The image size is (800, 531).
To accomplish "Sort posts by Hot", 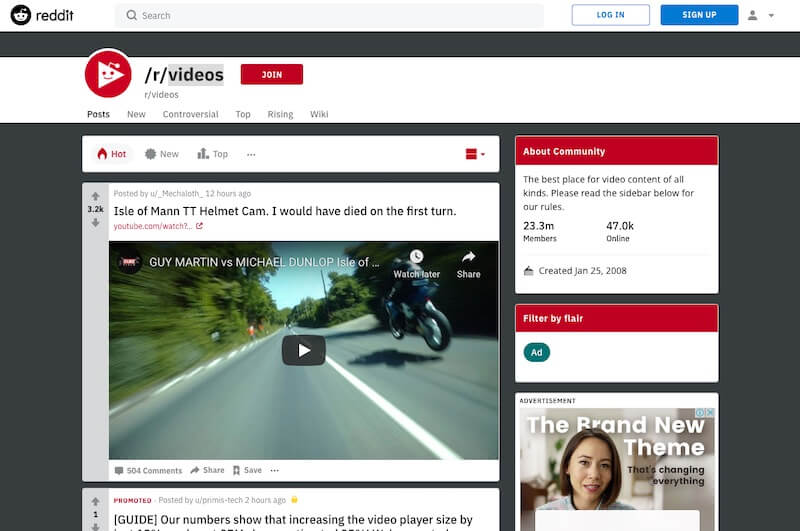I will [x=112, y=154].
